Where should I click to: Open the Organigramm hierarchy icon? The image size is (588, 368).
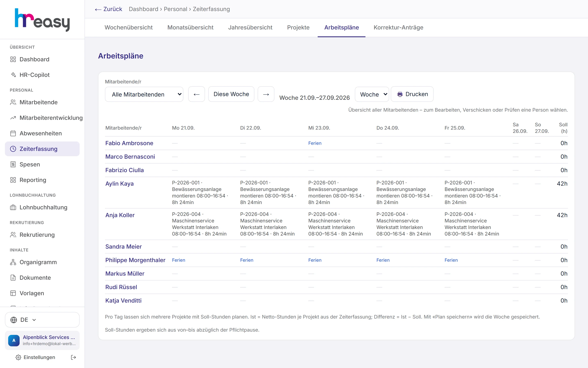[x=13, y=262]
